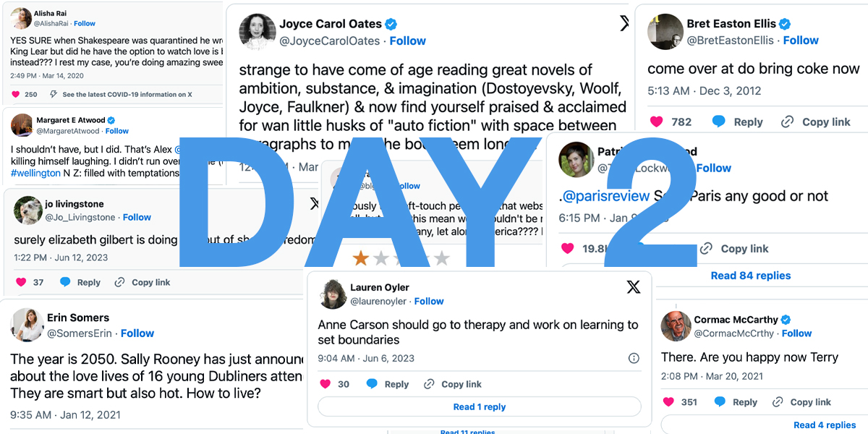Click the heart icon on Bret Easton Ellis tweet
This screenshot has width=868, height=434.
pos(656,122)
